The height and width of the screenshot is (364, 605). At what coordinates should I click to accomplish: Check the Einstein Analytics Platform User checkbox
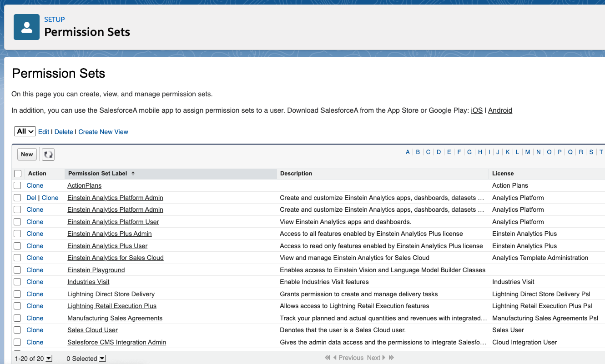coord(17,222)
